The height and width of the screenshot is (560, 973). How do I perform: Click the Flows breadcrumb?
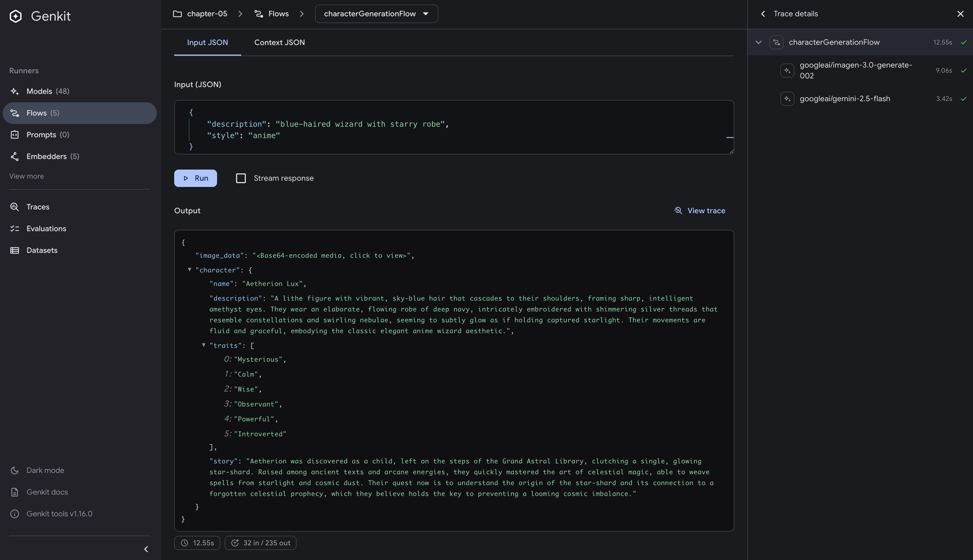[x=272, y=14]
